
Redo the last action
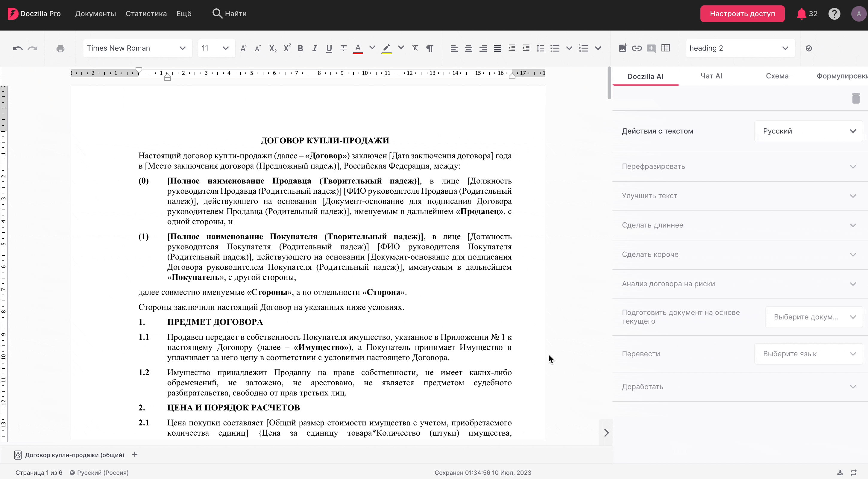pyautogui.click(x=32, y=48)
